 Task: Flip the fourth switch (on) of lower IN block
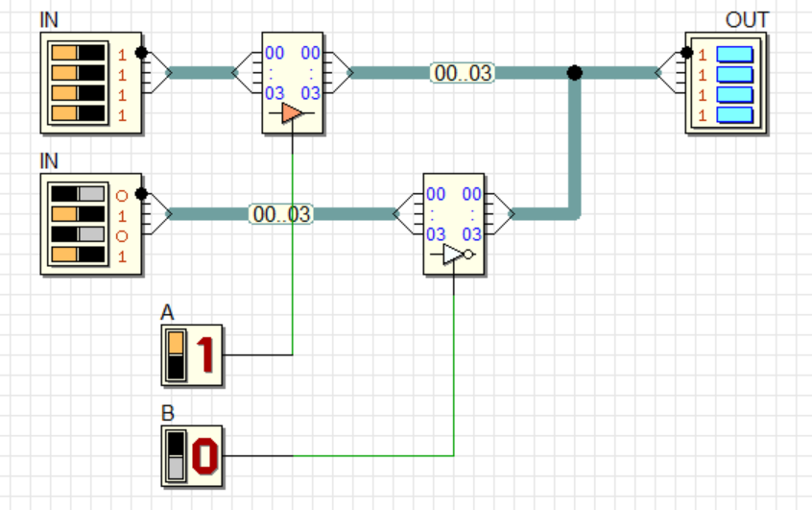(78, 255)
